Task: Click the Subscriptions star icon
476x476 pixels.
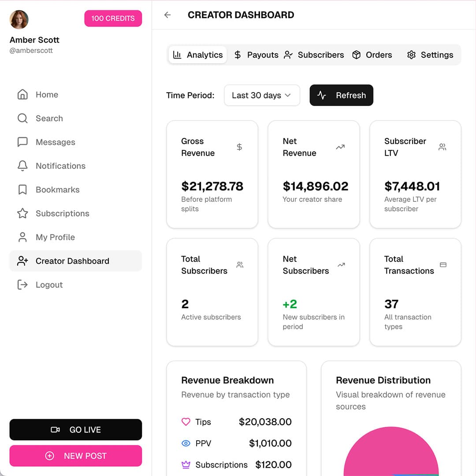Action: coord(22,214)
